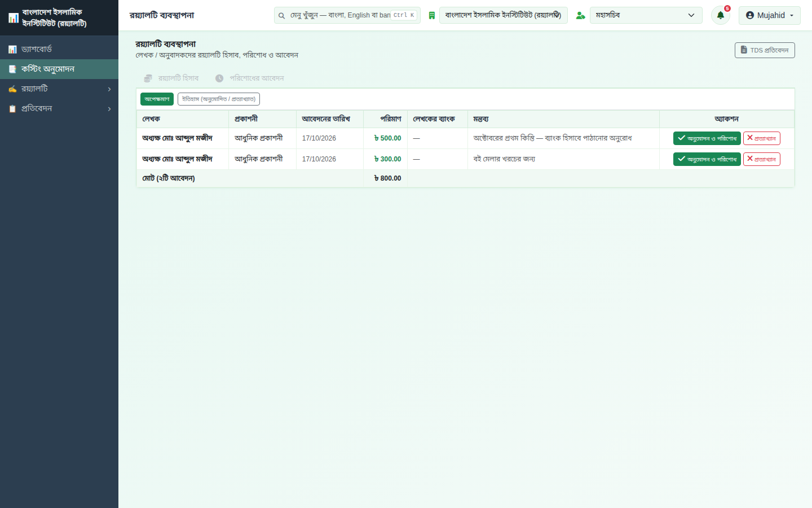812x508 pixels.
Task: Click the notification count badge 5
Action: pos(727,8)
